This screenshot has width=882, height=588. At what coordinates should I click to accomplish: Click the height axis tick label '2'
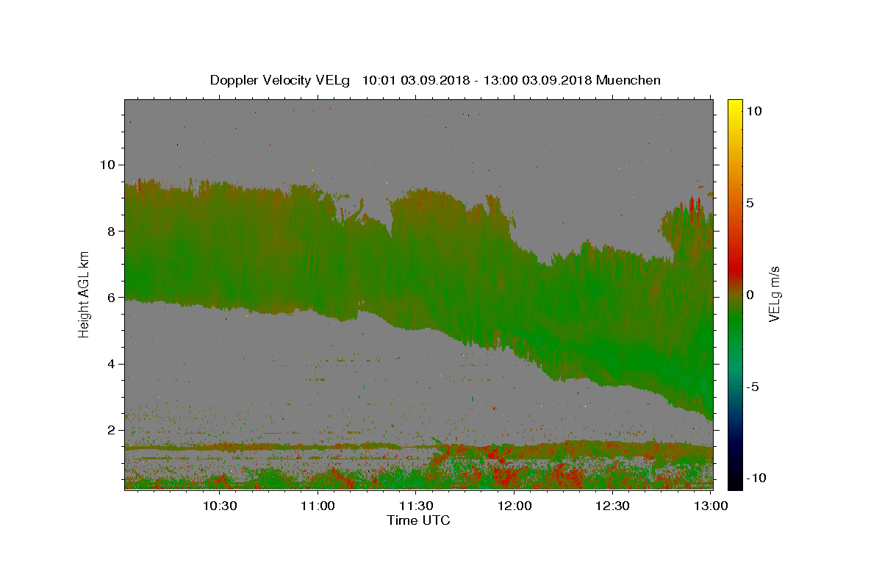point(113,431)
